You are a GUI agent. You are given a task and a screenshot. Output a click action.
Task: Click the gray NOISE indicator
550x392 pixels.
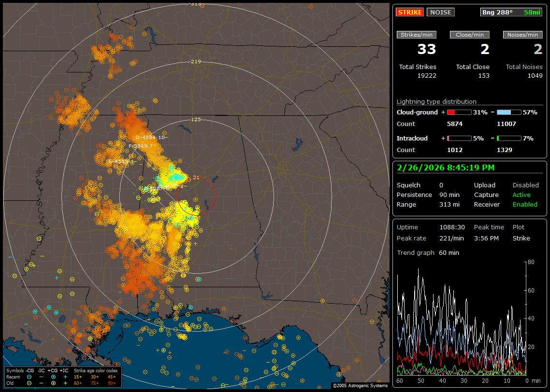click(440, 12)
